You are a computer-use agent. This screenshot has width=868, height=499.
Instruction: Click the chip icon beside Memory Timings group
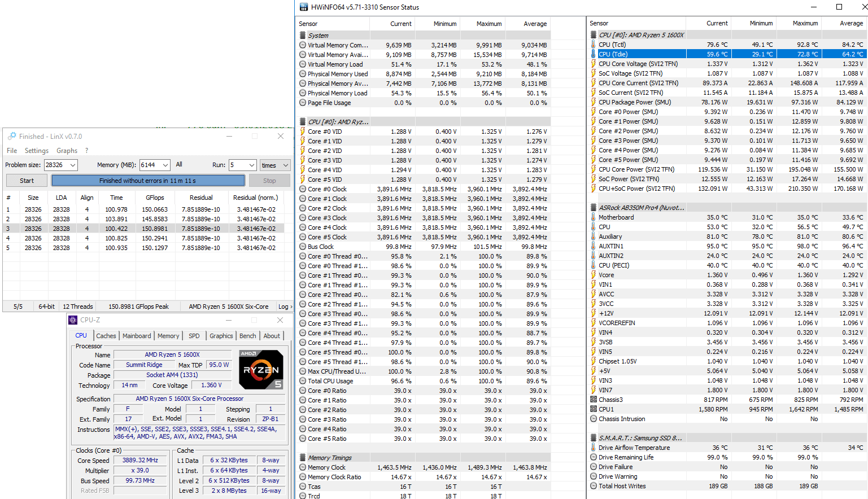303,458
